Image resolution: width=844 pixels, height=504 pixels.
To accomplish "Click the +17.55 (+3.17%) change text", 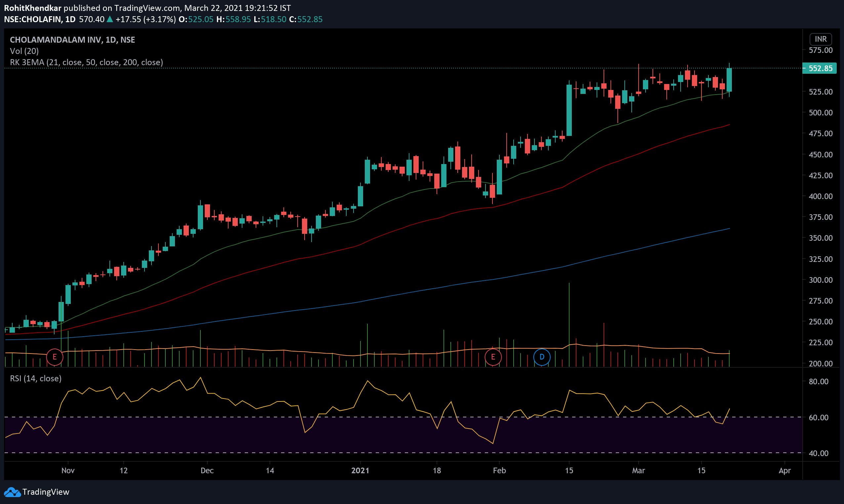I will click(x=146, y=20).
